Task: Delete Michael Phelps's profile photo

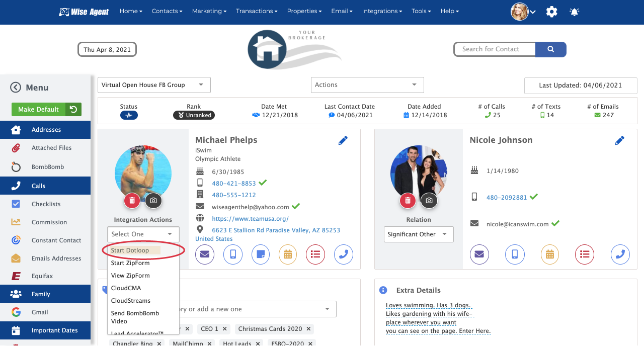Action: coord(131,200)
